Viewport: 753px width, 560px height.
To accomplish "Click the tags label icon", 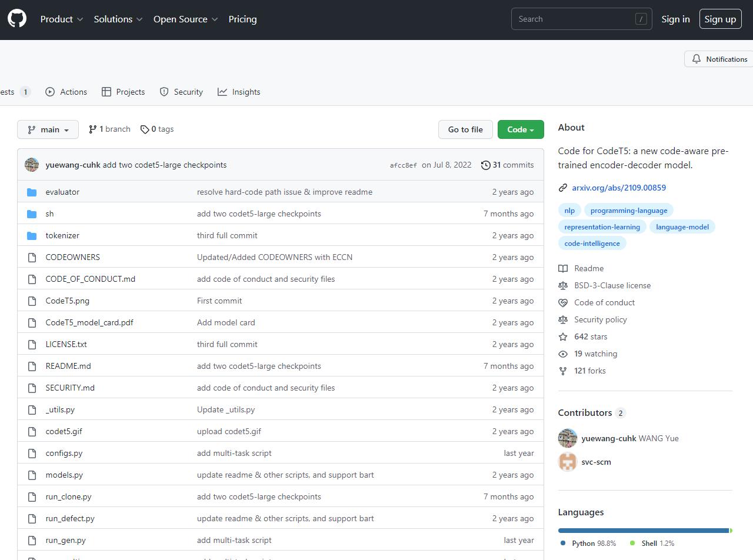I will pos(144,129).
